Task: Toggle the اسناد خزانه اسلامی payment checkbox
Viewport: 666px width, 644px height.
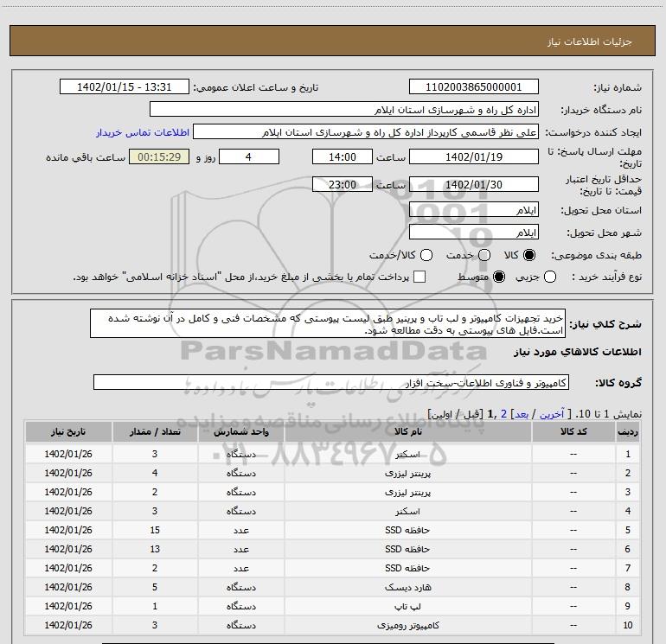Action: (x=419, y=277)
